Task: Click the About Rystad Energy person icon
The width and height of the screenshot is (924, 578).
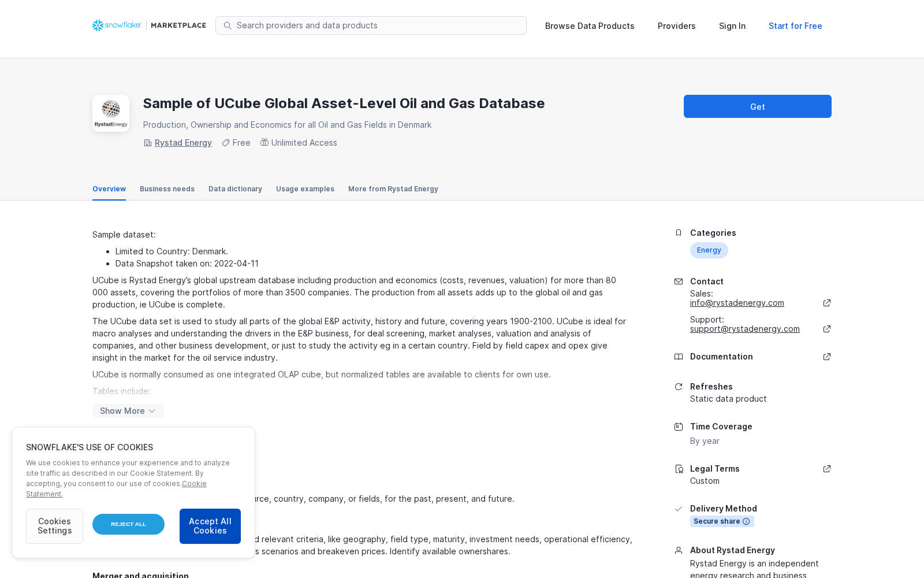Action: click(x=679, y=550)
